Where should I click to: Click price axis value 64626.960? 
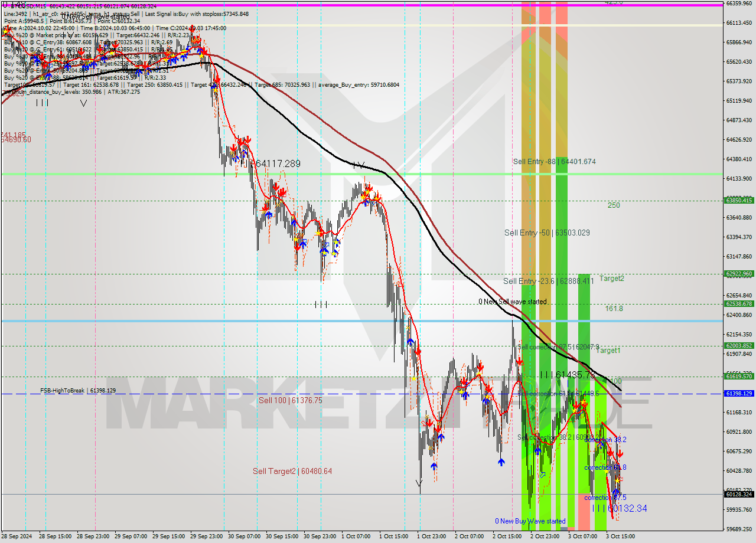point(739,139)
